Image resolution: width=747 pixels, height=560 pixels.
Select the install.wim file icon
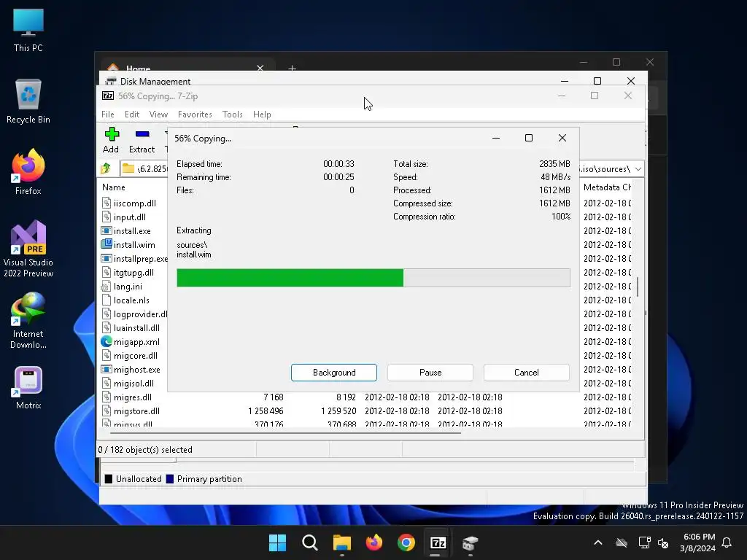(107, 244)
